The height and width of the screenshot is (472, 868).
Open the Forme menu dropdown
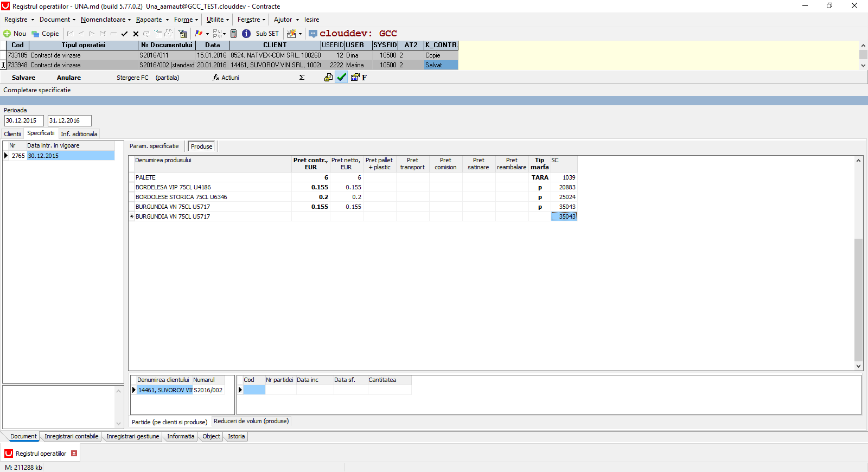[x=186, y=20]
